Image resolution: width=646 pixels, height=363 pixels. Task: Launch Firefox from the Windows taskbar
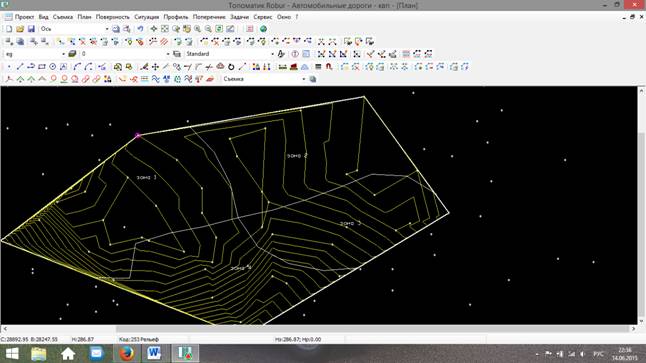pos(126,354)
